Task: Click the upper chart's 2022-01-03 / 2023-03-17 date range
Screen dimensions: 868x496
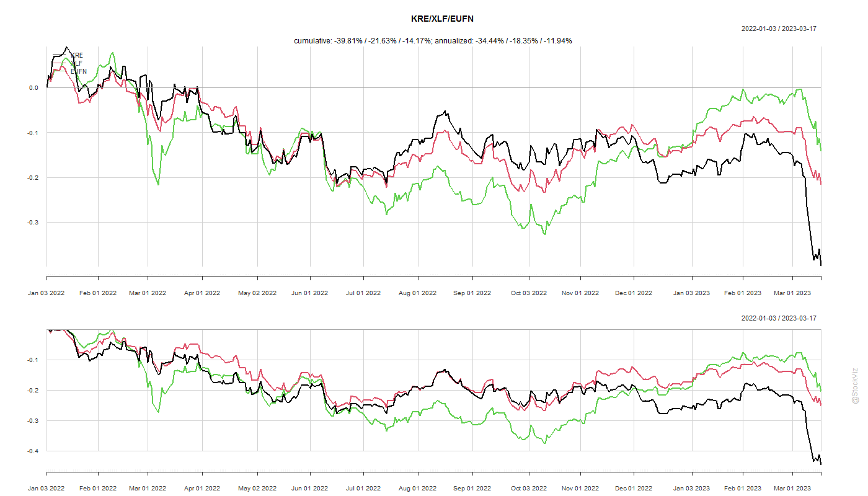Action: point(779,29)
